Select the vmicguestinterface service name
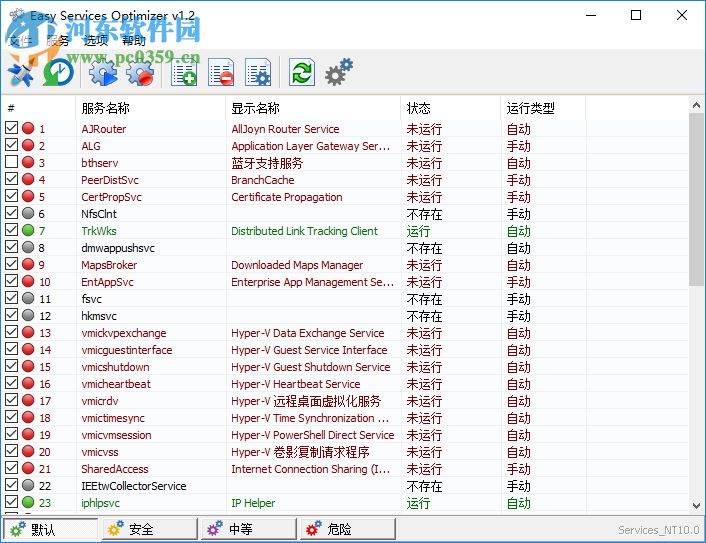Screen dimensions: 706x543 coord(127,350)
